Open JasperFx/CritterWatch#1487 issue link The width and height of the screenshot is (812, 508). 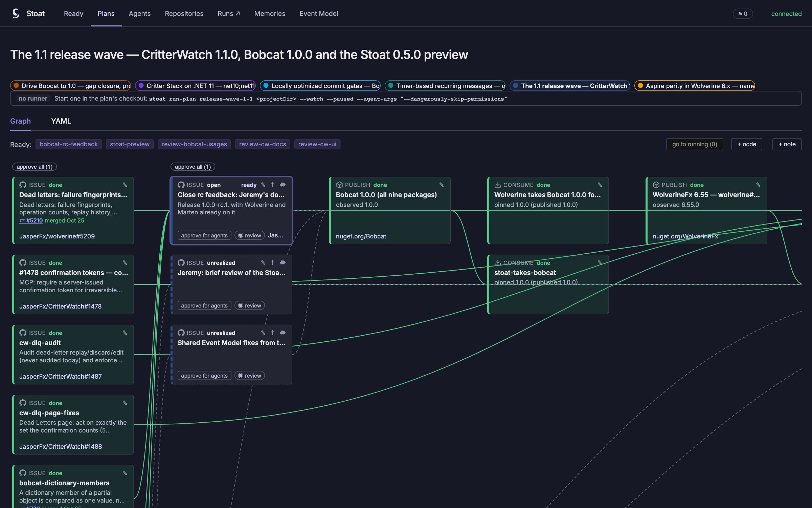[61, 377]
